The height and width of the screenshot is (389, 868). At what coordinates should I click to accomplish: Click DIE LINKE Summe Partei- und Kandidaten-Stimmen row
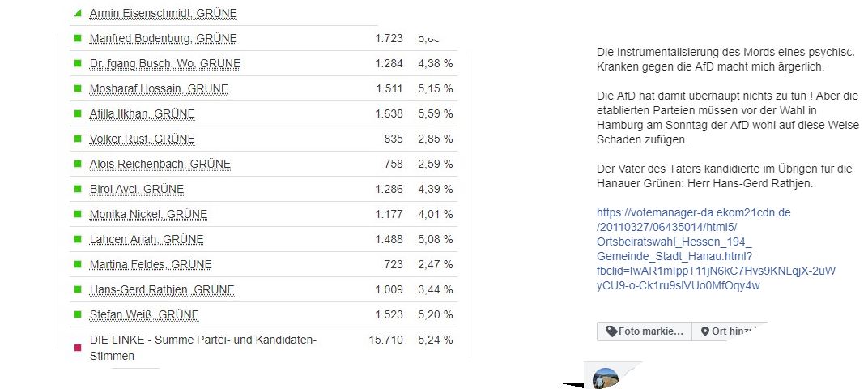coord(202,348)
